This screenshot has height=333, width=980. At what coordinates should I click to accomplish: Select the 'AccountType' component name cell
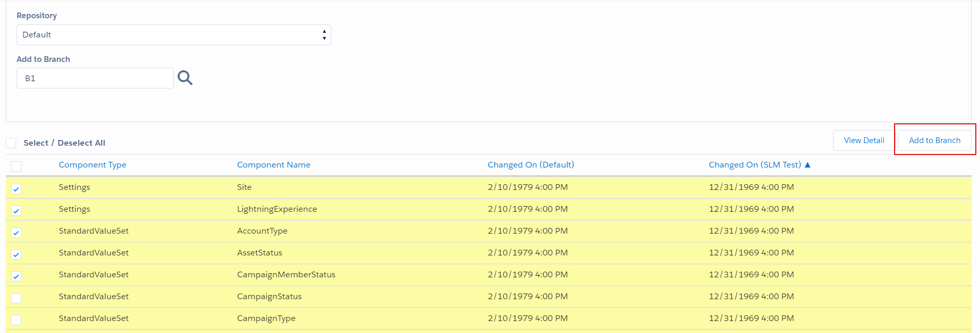coord(262,231)
